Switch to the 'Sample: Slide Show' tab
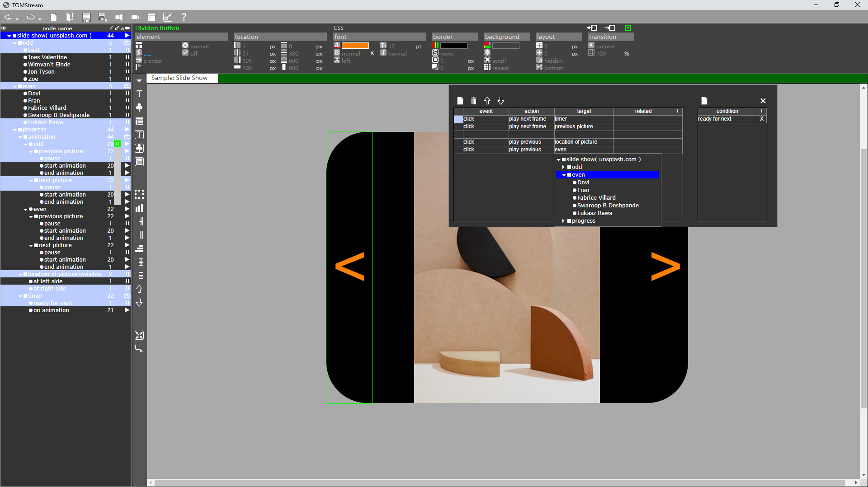This screenshot has height=487, width=868. click(182, 78)
